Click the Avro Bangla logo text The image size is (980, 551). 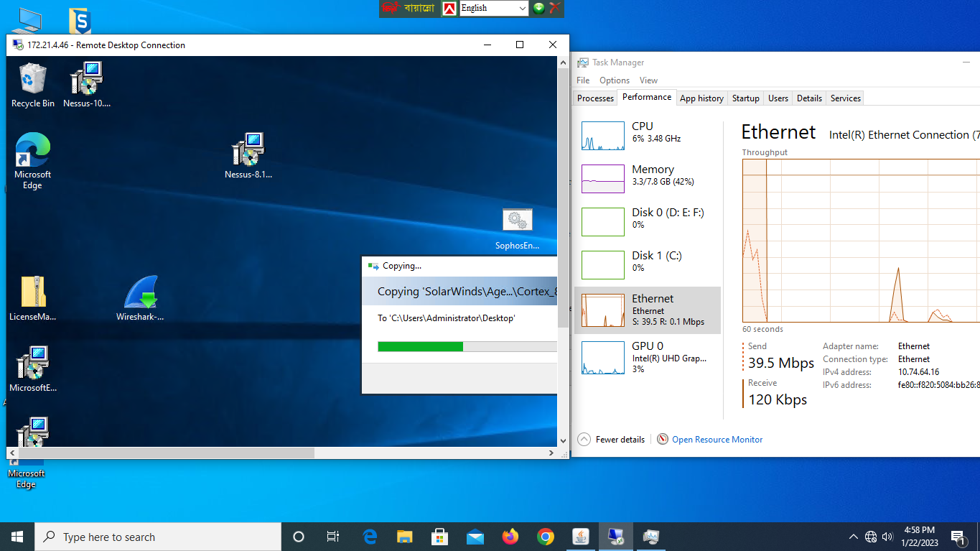[408, 8]
